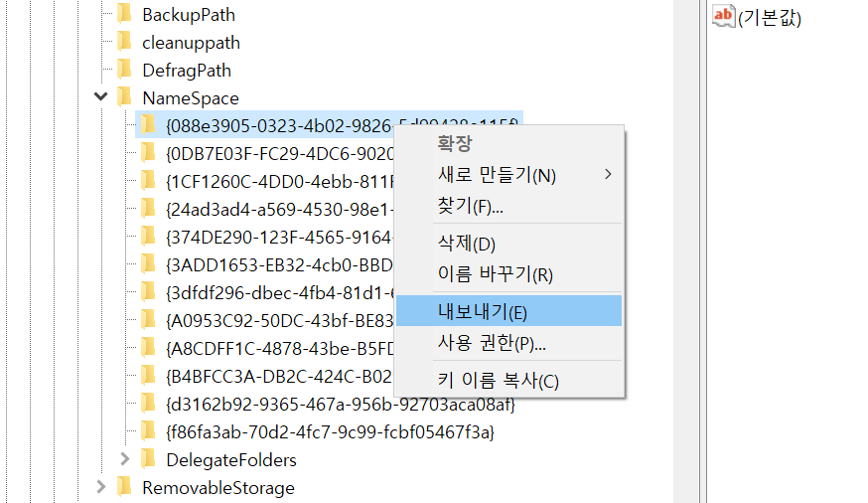
Task: Select the {088e3905-0323-4b02-9826 key
Action: (x=279, y=125)
